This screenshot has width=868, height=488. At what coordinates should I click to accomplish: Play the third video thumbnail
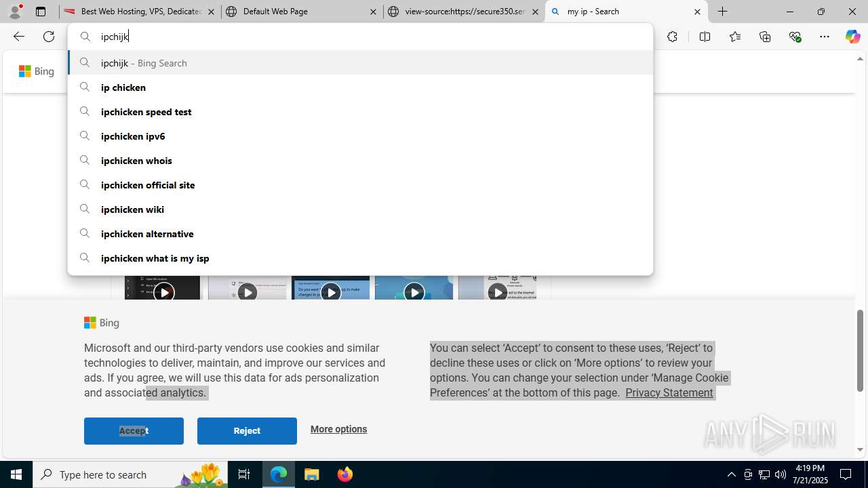pyautogui.click(x=330, y=293)
